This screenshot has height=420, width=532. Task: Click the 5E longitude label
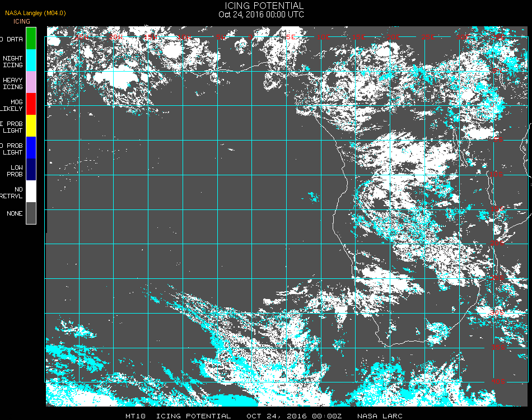[291, 37]
